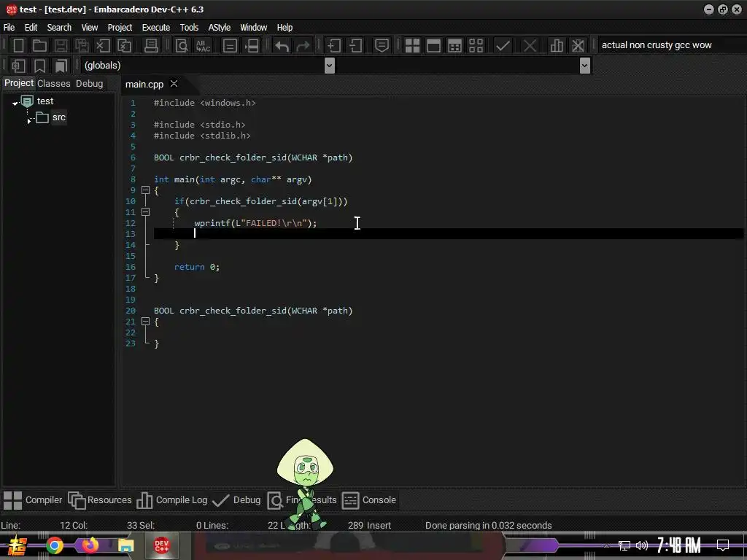Click the Print toolbar icon

tap(151, 46)
